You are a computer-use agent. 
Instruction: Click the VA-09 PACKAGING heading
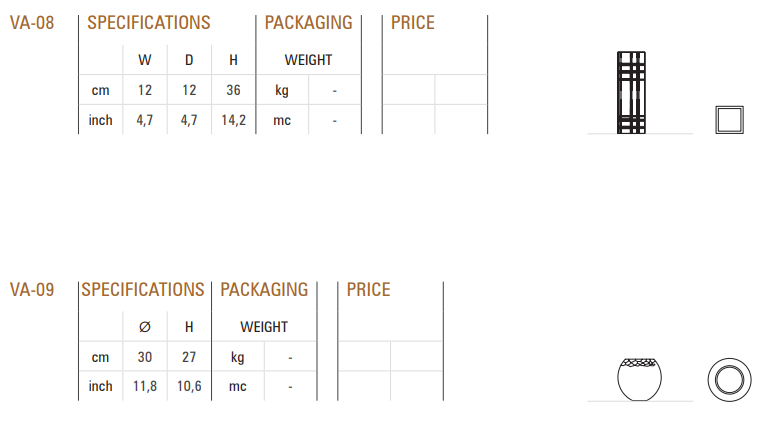click(264, 290)
